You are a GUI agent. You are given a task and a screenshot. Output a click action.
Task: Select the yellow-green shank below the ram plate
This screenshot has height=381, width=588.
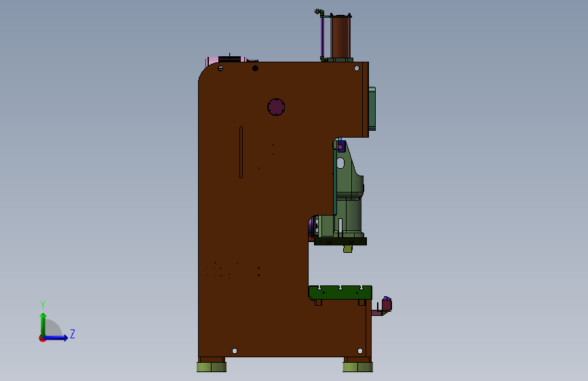pyautogui.click(x=348, y=249)
